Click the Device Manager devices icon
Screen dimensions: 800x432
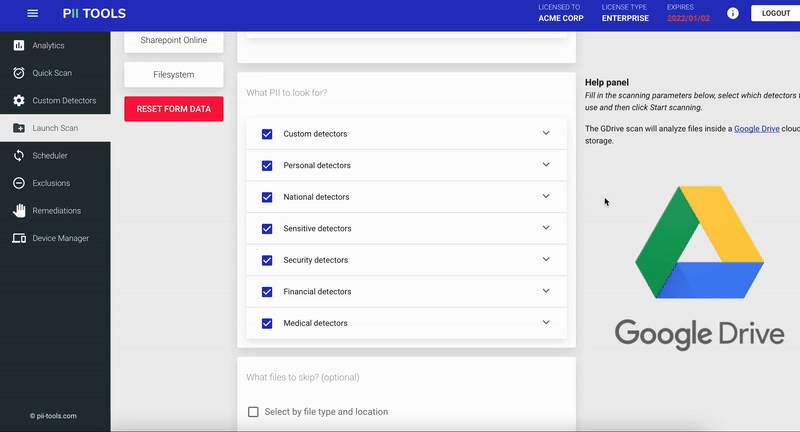tap(19, 238)
